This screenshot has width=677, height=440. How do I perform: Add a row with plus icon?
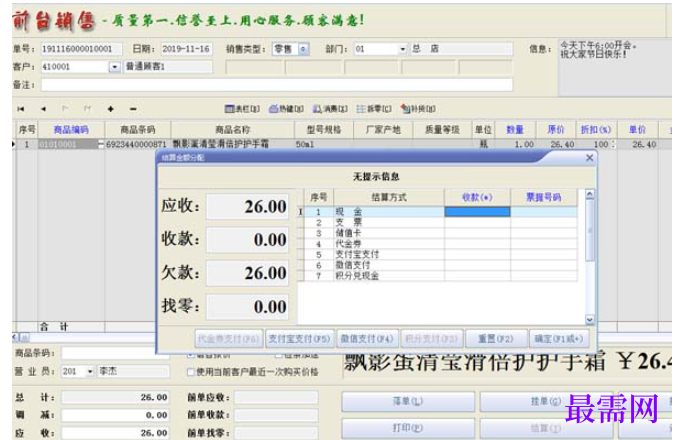tap(111, 109)
